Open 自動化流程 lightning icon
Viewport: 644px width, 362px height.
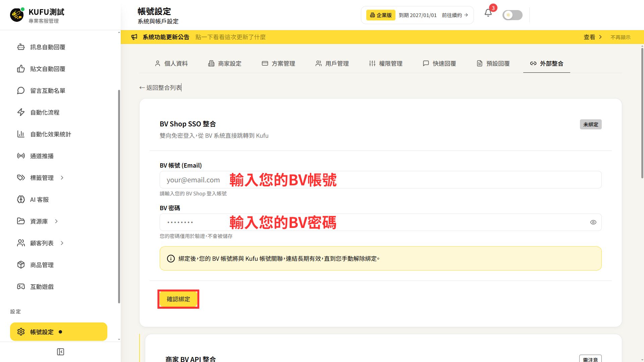[21, 112]
